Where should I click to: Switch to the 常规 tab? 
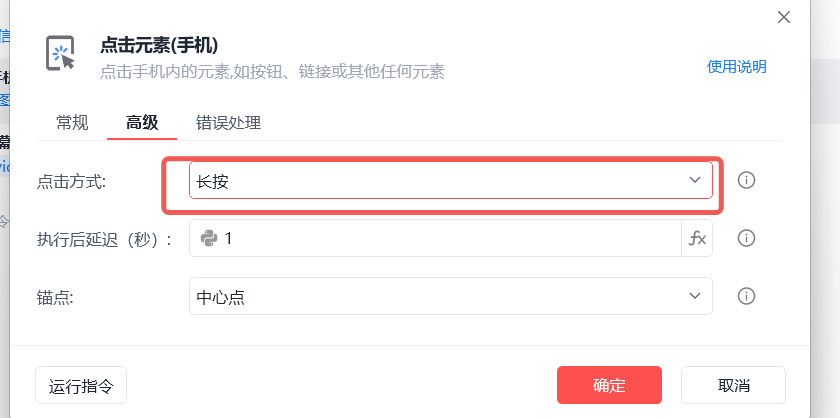pos(72,123)
